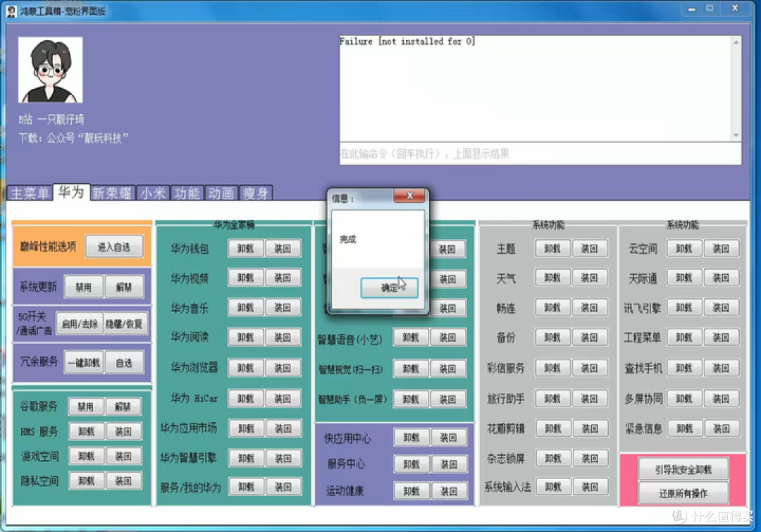Reinstall 华为应用市场 with 装回
The image size is (761, 532).
click(x=283, y=428)
